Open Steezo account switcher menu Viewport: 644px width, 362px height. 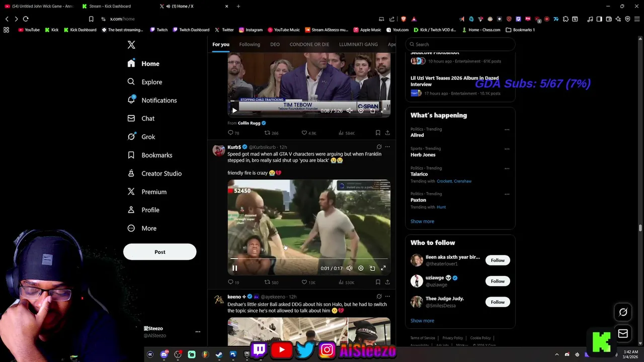(x=198, y=332)
